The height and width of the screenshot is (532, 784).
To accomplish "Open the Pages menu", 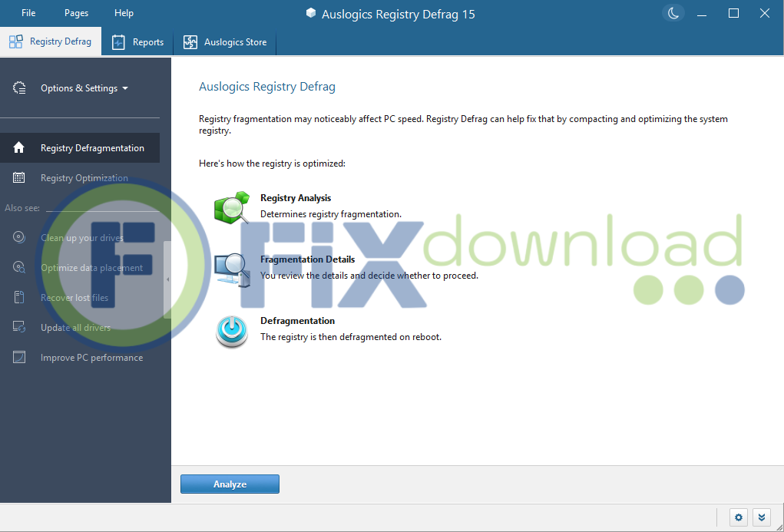I will pyautogui.click(x=76, y=13).
